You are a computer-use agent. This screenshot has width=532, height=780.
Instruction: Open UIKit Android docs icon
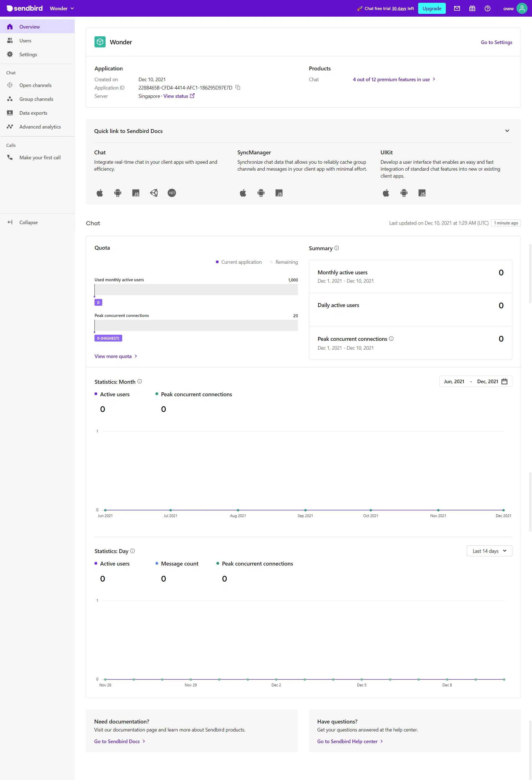(x=404, y=193)
